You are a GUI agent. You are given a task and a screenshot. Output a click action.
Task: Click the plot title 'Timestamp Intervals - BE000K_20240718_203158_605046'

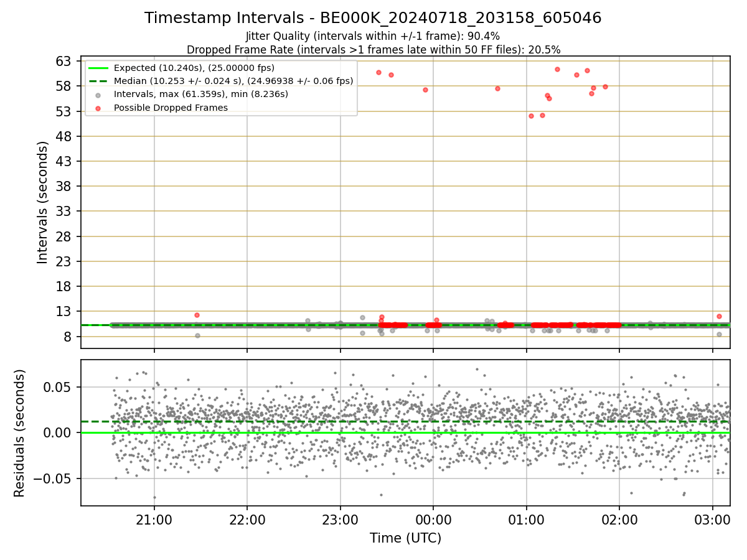point(373,18)
